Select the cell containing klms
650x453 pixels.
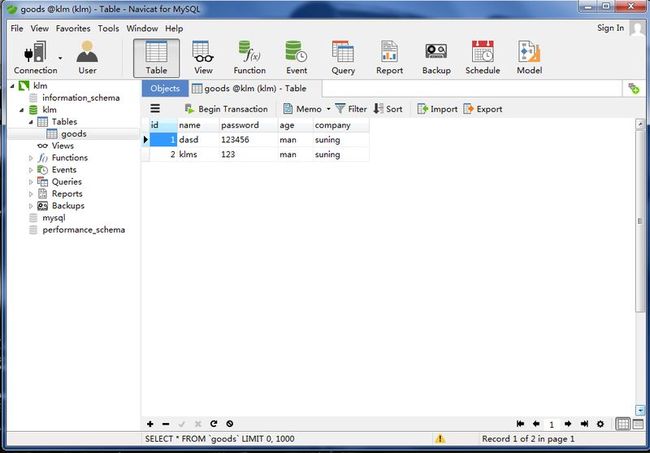coord(198,155)
